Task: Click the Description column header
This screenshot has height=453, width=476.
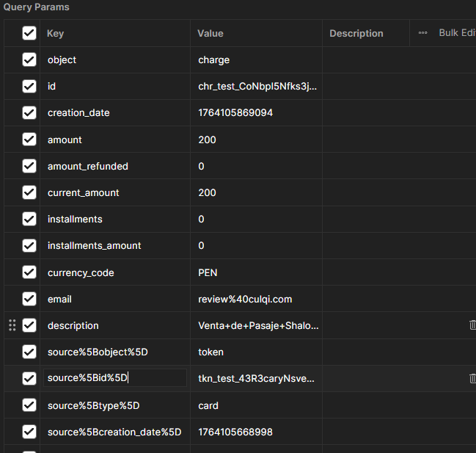Action: click(x=356, y=33)
